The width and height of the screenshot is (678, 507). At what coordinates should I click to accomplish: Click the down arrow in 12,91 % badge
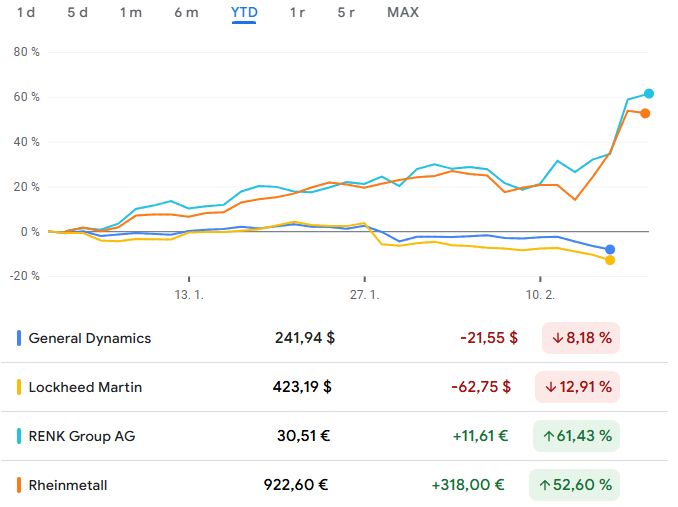[550, 387]
